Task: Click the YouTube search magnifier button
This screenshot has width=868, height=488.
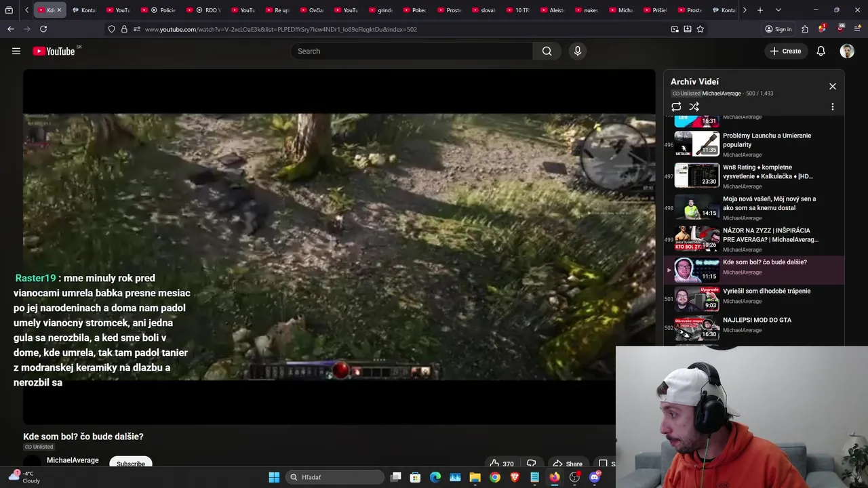Action: pyautogui.click(x=547, y=51)
